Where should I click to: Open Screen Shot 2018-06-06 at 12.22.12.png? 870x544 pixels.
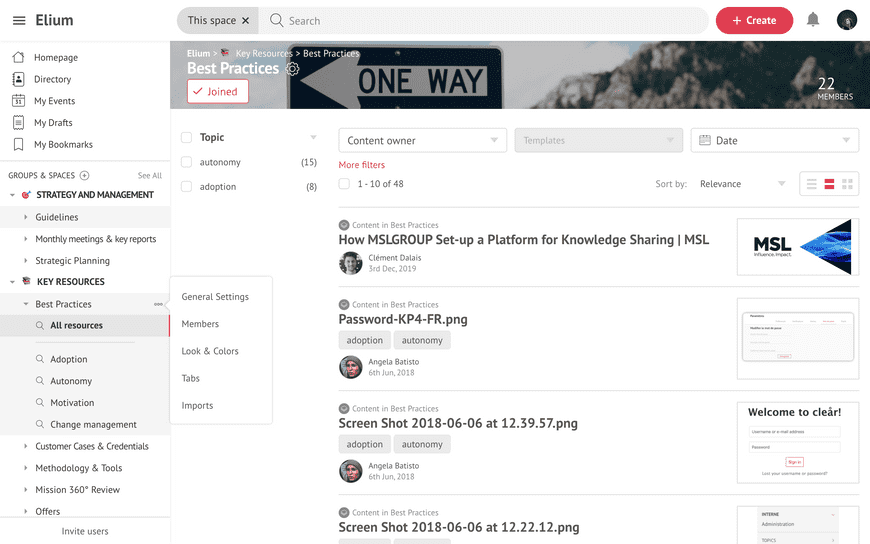[459, 527]
